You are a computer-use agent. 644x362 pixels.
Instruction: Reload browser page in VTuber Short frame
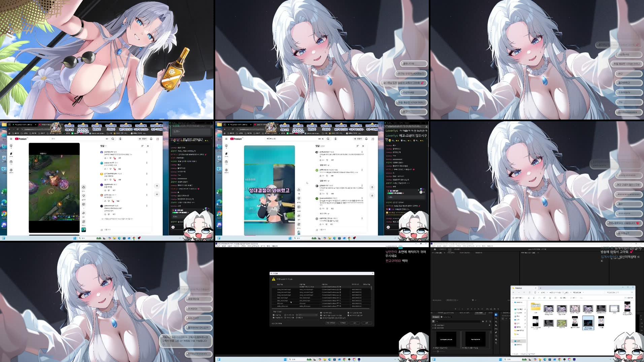coord(233,129)
